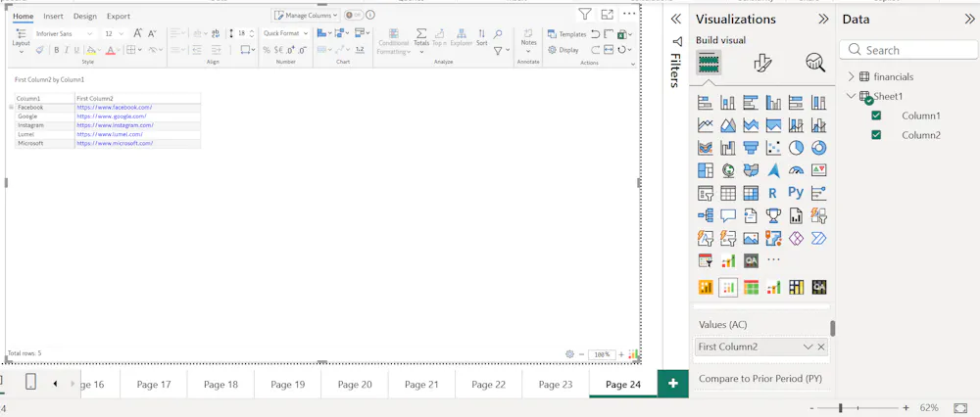Open the Format visual brush tab
Screen dimensions: 980x417
tap(762, 63)
